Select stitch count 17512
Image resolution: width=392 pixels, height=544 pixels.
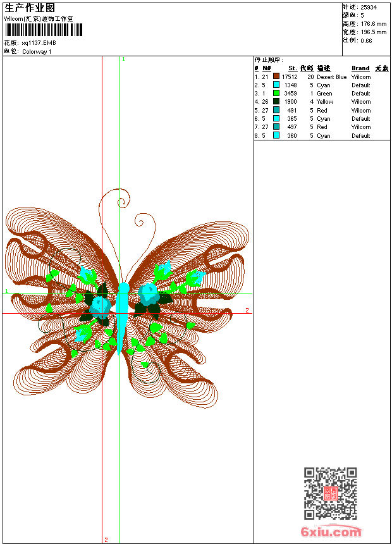click(290, 77)
